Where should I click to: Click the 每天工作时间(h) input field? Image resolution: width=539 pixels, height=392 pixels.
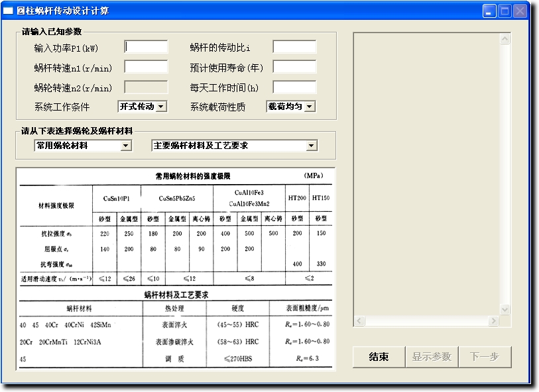(294, 87)
